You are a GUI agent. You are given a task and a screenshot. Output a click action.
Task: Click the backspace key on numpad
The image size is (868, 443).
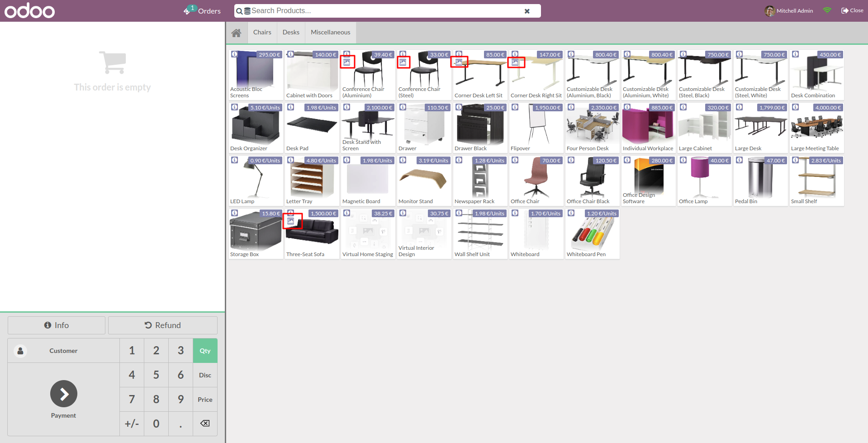pyautogui.click(x=205, y=424)
